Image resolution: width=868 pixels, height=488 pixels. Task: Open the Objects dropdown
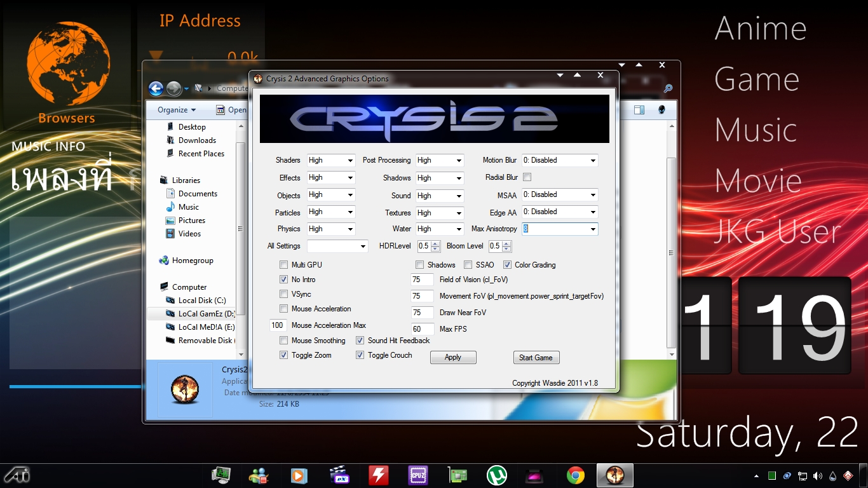point(330,195)
